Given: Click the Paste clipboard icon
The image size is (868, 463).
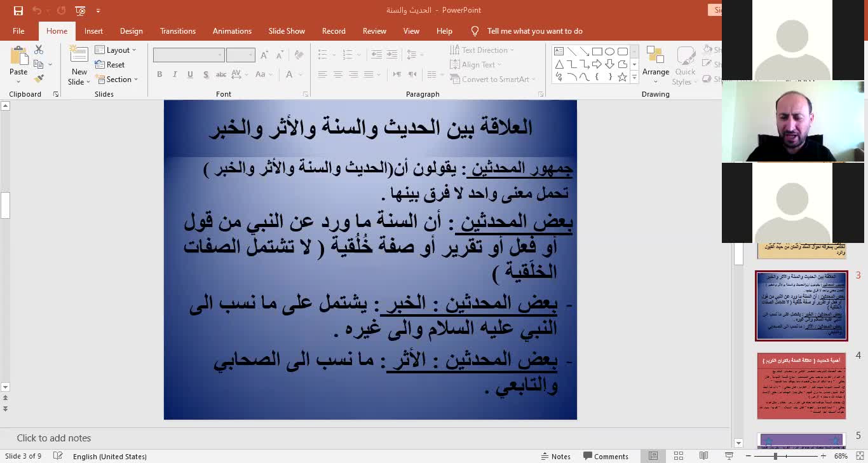Looking at the screenshot, I should (18, 55).
